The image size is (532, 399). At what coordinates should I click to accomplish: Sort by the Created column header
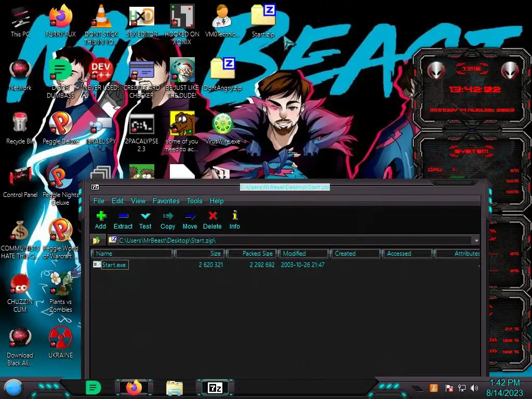[x=355, y=254]
